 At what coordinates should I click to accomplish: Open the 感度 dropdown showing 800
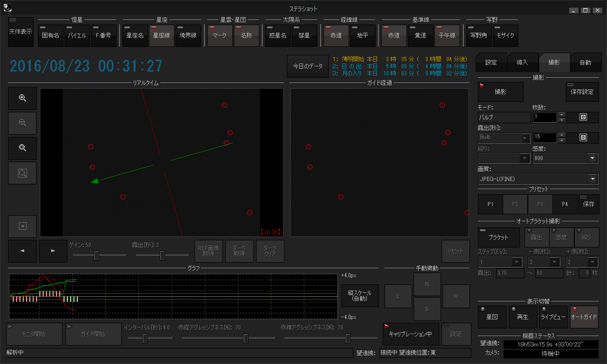(x=593, y=158)
